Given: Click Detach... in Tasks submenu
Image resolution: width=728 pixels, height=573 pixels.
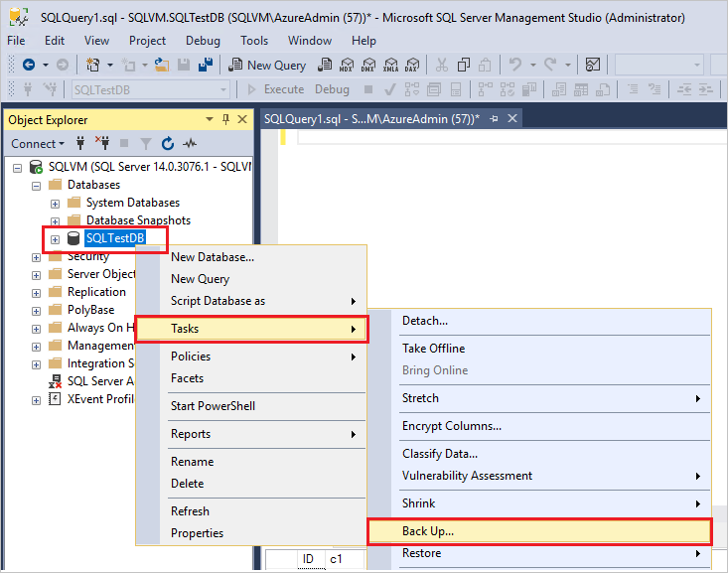Looking at the screenshot, I should coord(539,321).
